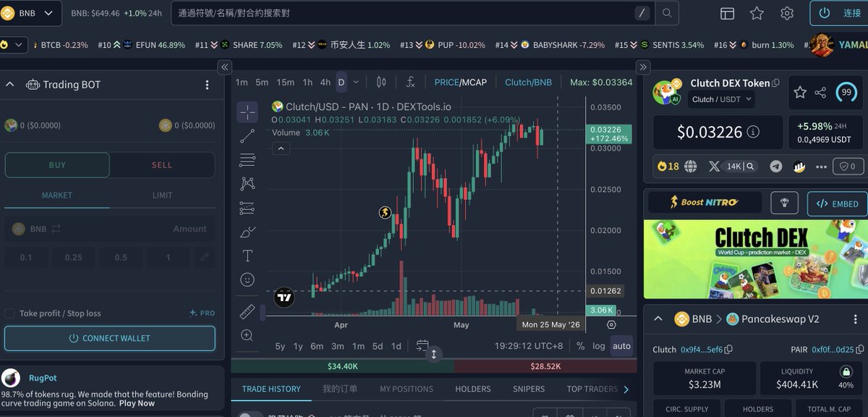868x417 pixels.
Task: Open the indicators fx menu
Action: (410, 83)
